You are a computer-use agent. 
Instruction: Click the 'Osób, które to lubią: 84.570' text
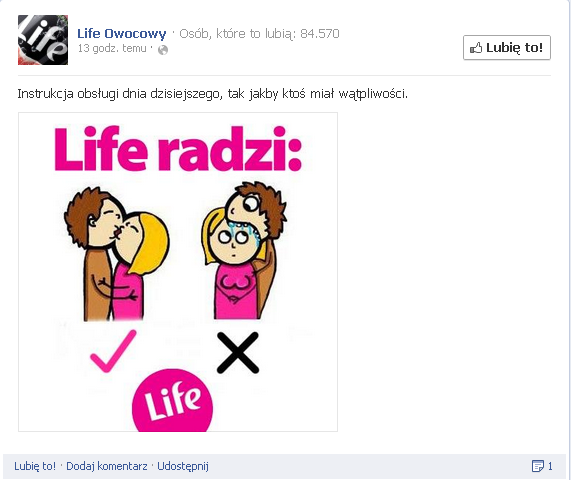point(259,34)
